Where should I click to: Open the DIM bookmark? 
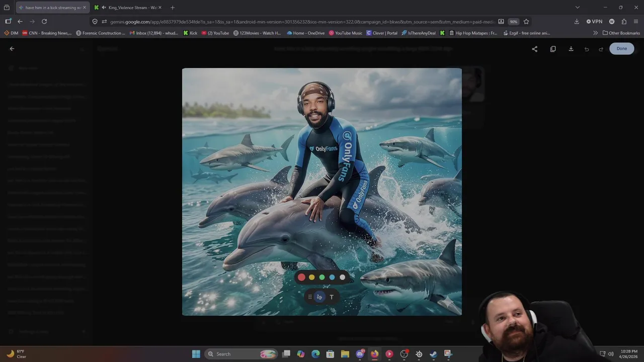[11, 33]
